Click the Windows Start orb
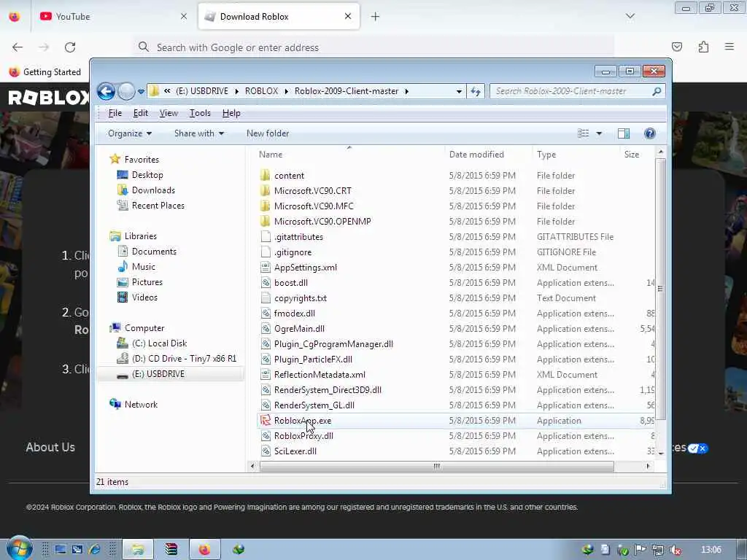The width and height of the screenshot is (747, 560). point(20,548)
